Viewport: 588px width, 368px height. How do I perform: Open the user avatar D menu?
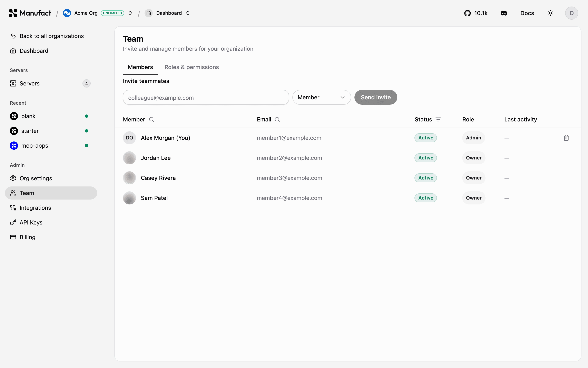point(571,13)
